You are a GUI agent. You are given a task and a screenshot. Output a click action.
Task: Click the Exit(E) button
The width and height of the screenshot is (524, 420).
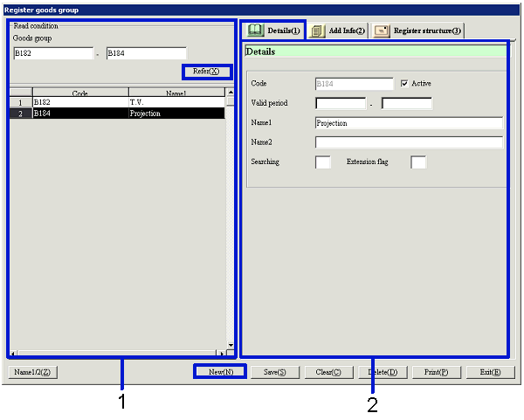click(488, 372)
